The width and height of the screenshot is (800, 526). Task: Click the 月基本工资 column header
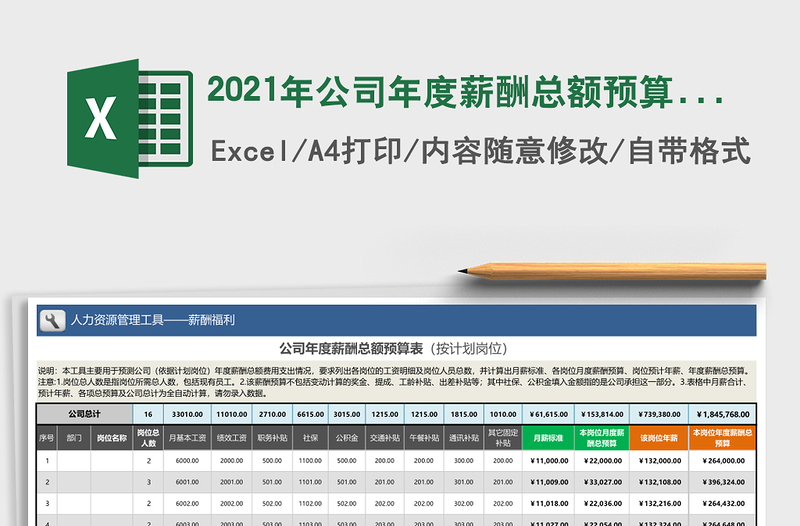coord(187,438)
